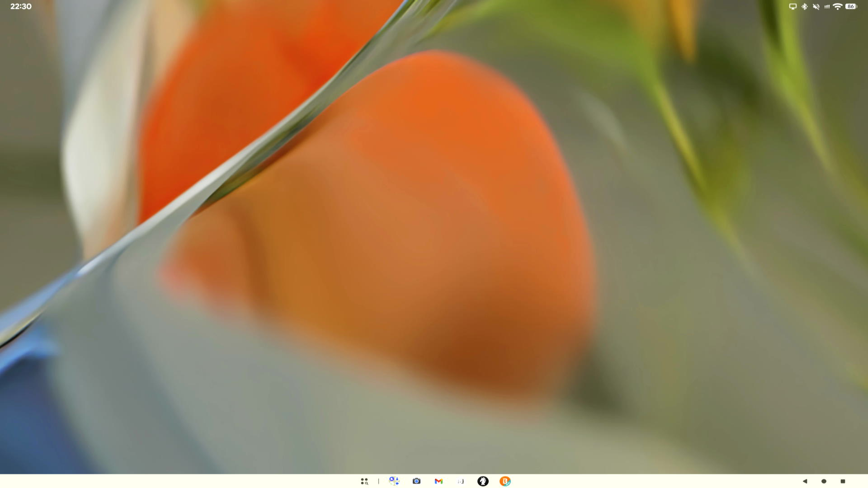Tap the search glyph on the launcher icon

click(x=367, y=484)
